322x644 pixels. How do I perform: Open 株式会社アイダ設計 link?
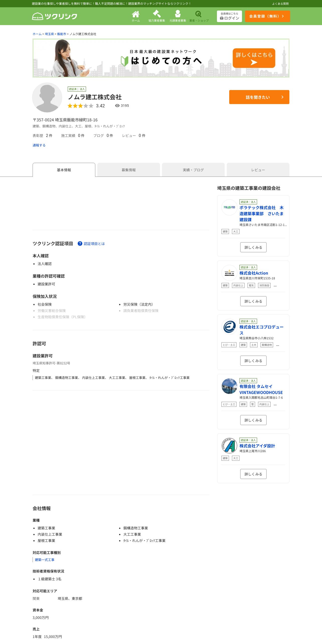(257, 446)
